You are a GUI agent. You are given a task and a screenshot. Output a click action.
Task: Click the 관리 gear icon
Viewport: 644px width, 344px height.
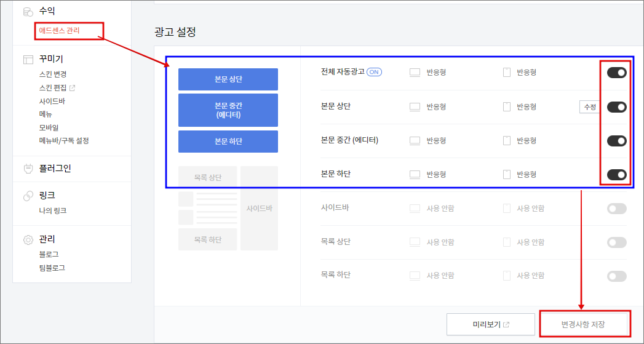pyautogui.click(x=28, y=239)
